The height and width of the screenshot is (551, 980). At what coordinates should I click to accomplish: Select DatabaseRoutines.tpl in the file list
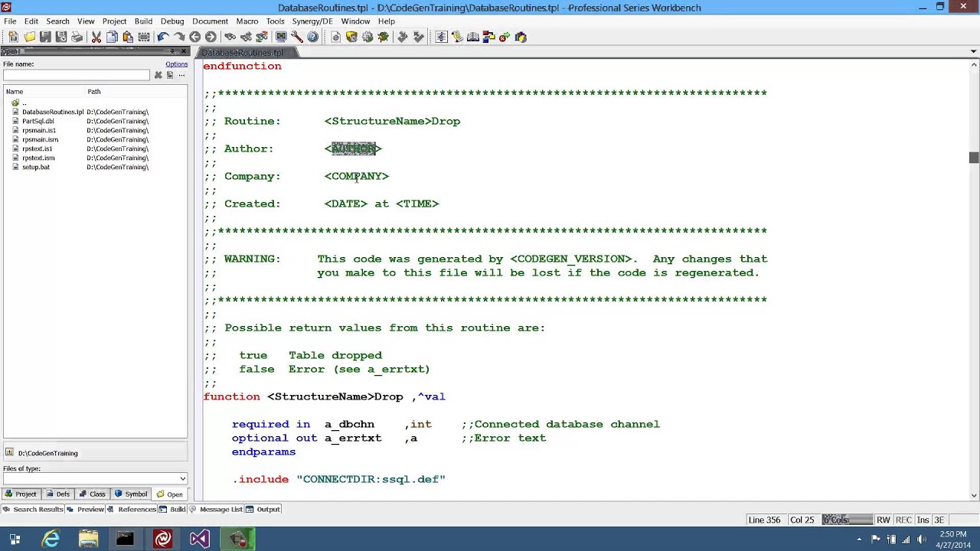tap(53, 112)
